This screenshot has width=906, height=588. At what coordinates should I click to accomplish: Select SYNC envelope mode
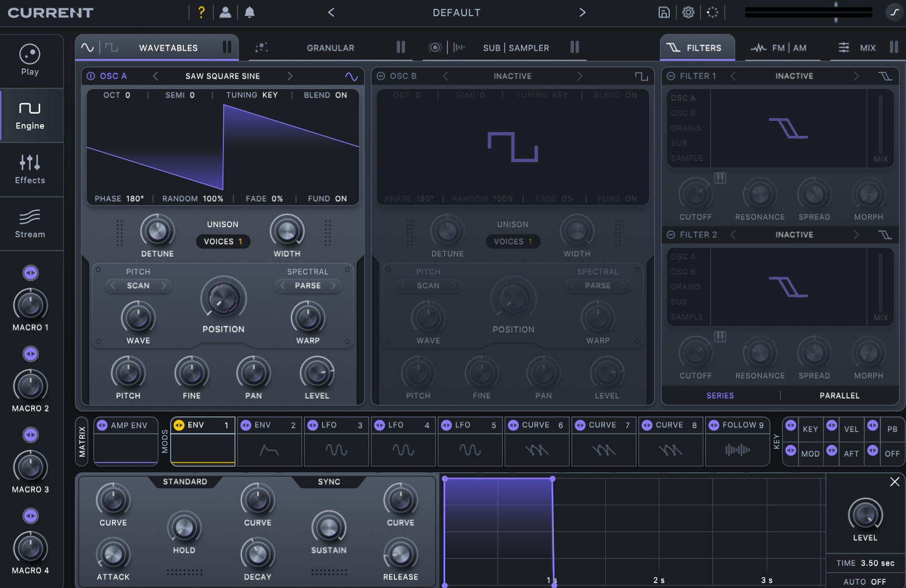[329, 482]
